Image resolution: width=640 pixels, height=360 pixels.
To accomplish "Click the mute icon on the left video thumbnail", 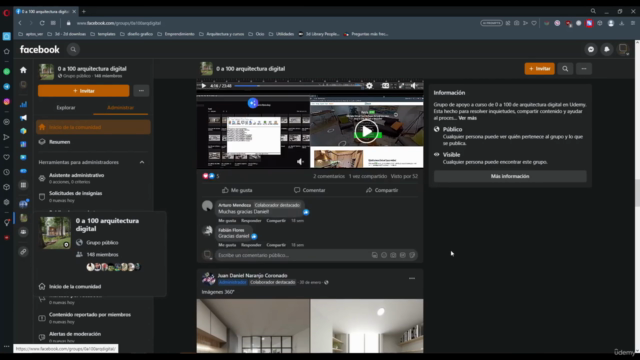I will click(300, 162).
